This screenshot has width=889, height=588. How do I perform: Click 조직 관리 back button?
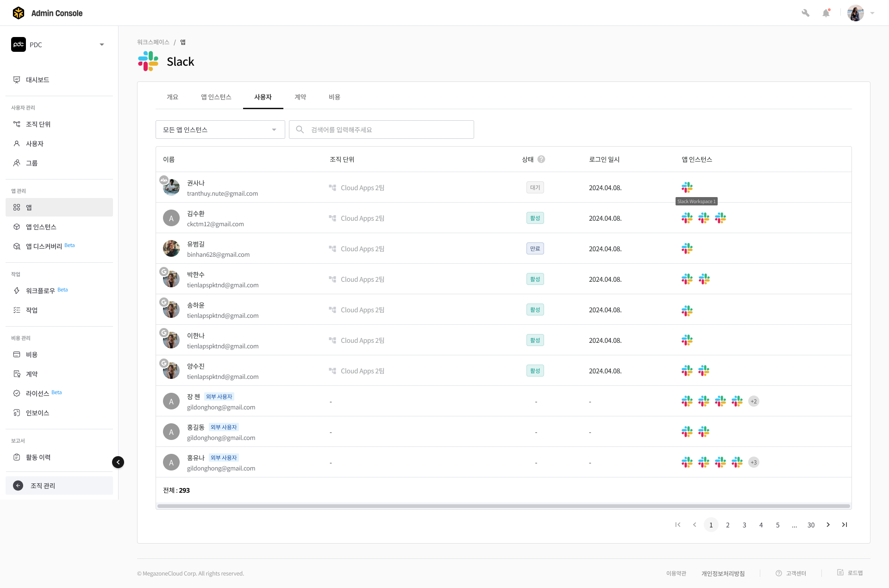(x=59, y=485)
